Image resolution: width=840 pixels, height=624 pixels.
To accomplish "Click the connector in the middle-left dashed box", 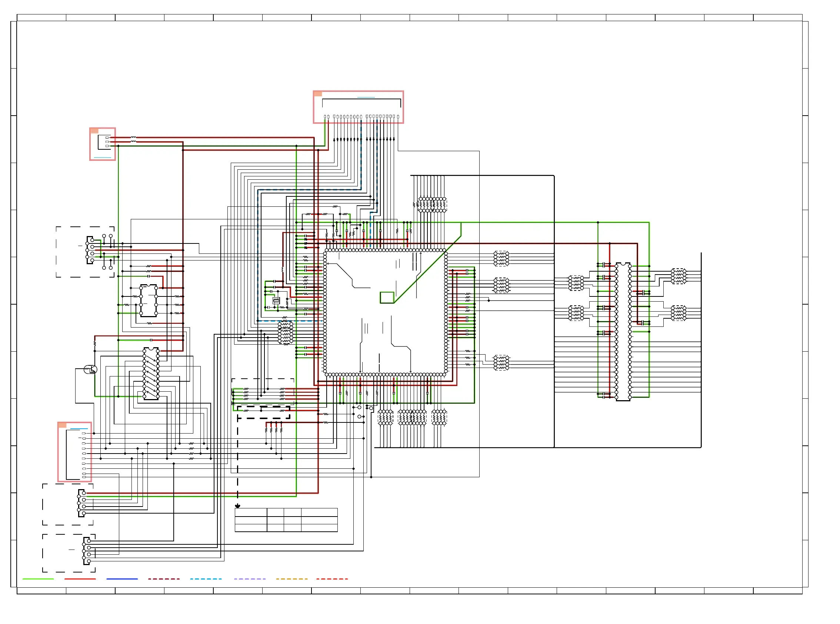I will [81, 503].
